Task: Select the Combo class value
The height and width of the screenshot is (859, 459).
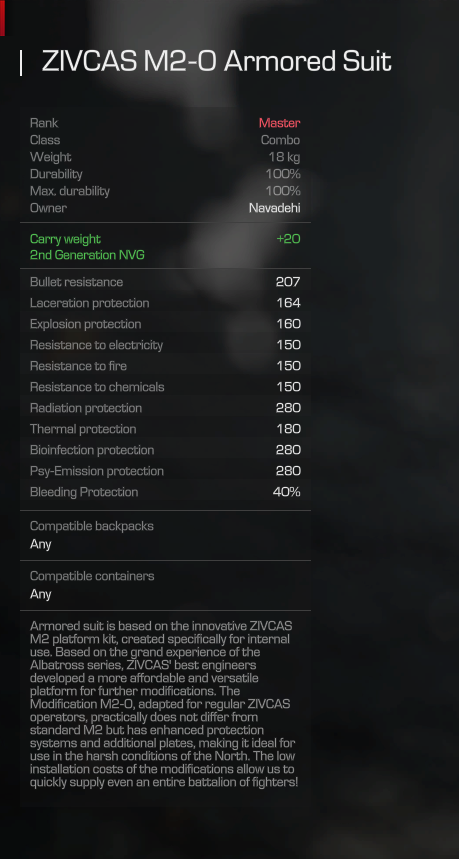Action: pos(280,140)
